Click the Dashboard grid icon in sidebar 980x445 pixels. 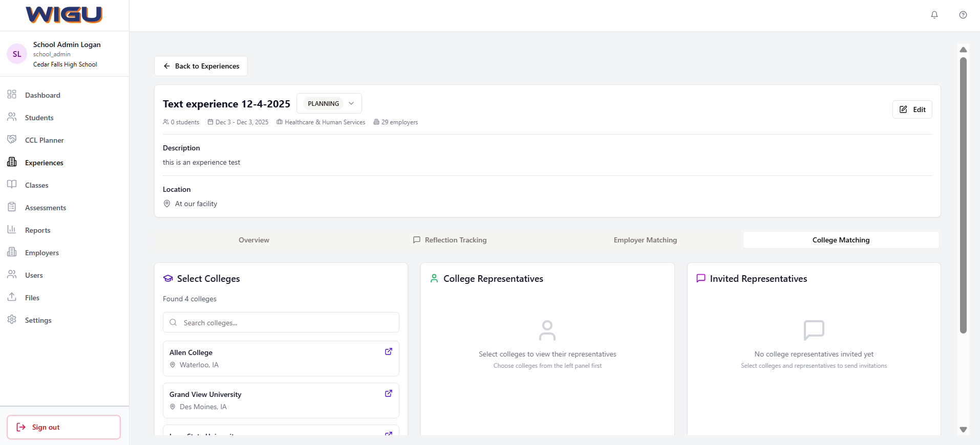[12, 95]
